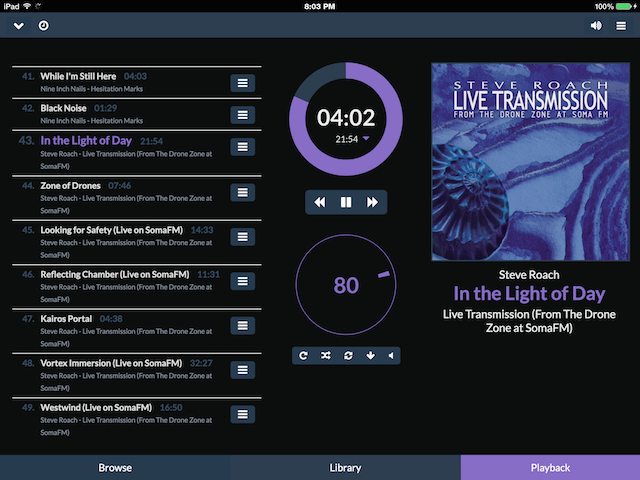The image size is (640, 480).
Task: Open menu for Vortex Immersion
Action: pyautogui.click(x=242, y=370)
